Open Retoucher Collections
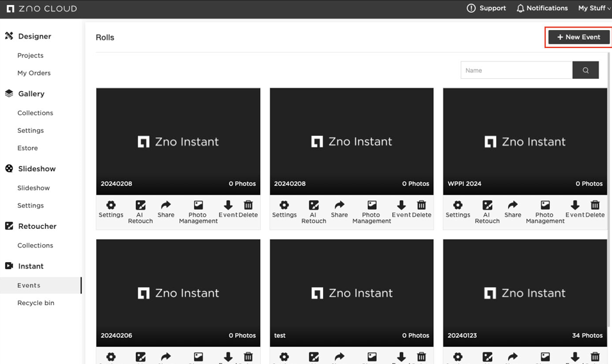This screenshot has height=364, width=612. (x=35, y=245)
